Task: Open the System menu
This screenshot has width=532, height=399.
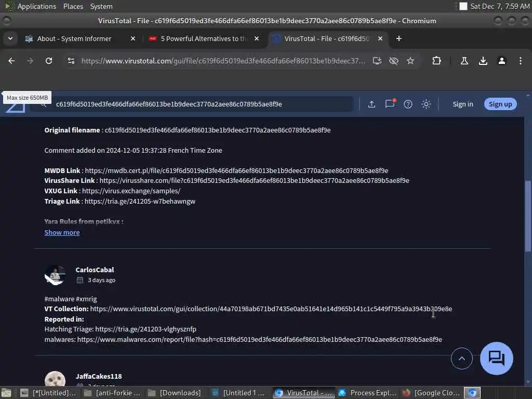Action: tap(101, 6)
